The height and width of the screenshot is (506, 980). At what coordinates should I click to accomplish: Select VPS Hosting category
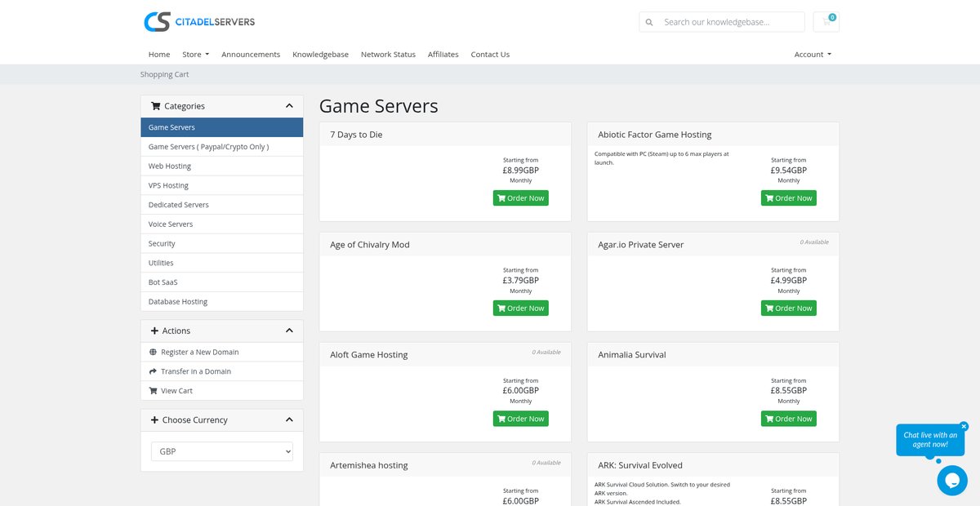[222, 186]
